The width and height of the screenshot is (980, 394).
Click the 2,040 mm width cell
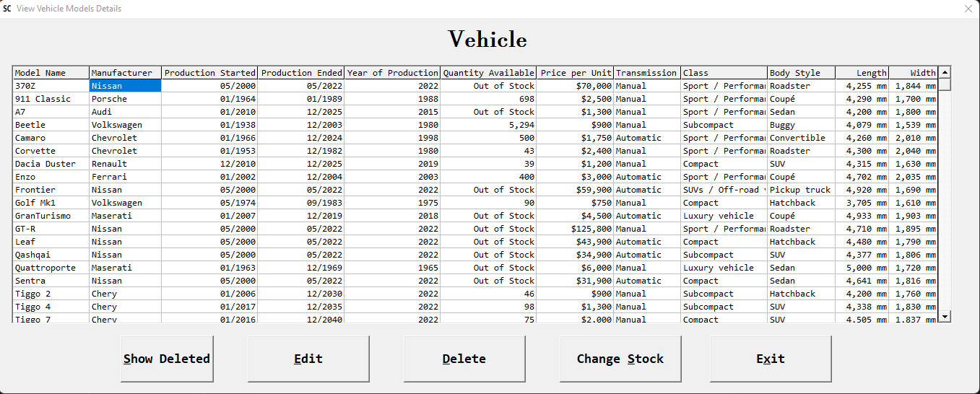tap(914, 151)
